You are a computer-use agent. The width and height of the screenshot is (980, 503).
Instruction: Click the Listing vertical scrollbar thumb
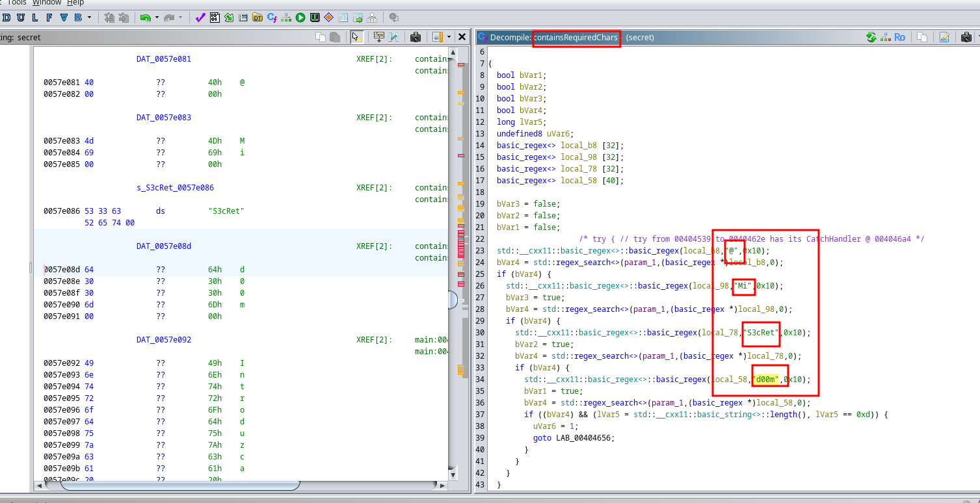[453, 300]
